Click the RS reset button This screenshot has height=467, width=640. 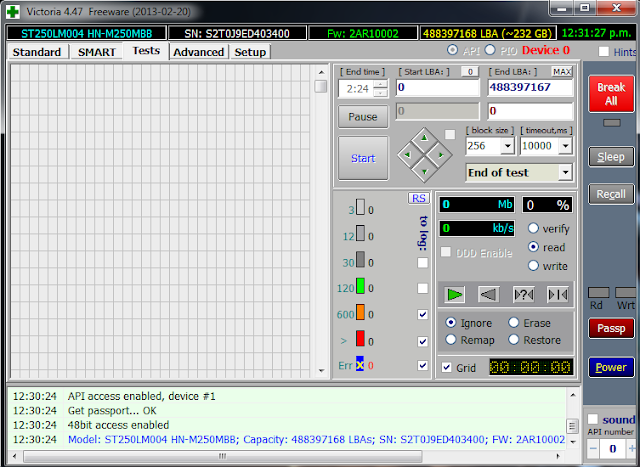click(x=418, y=198)
